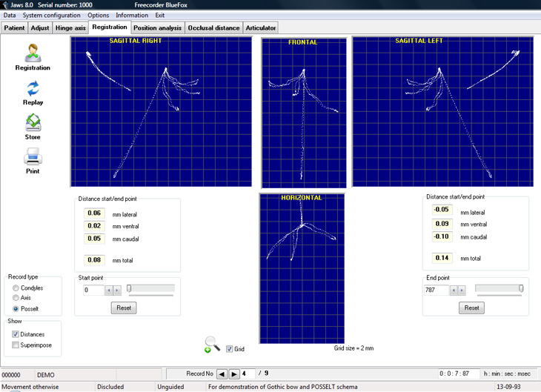Screen dimensions: 541x392
Task: Go to previous record arrow
Action: [x=222, y=373]
